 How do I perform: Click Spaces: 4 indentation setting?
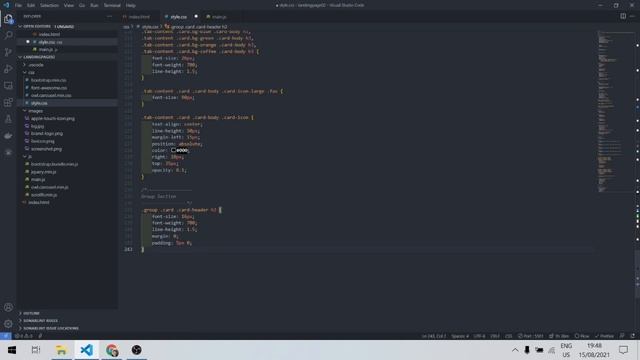(460, 336)
